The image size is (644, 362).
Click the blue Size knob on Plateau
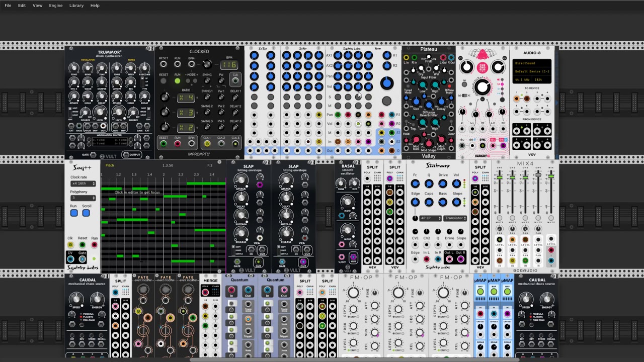click(416, 102)
